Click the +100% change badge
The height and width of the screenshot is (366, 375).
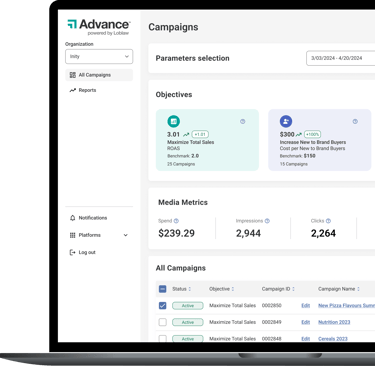point(312,134)
